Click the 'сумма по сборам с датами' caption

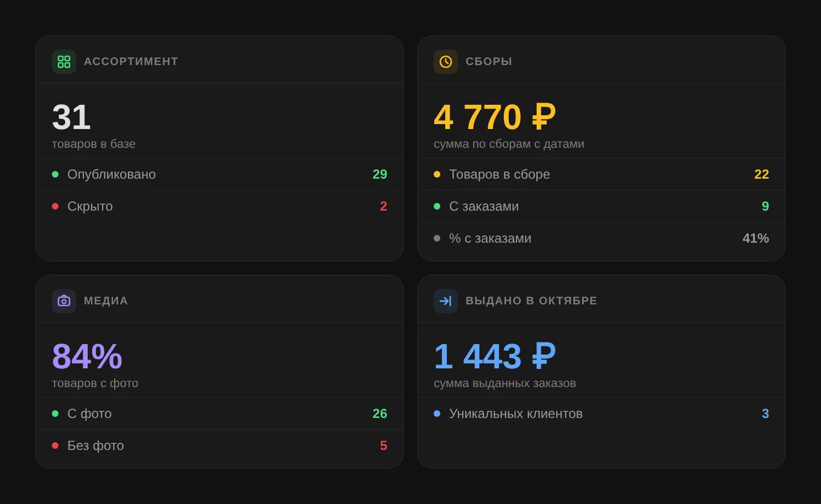pos(509,144)
